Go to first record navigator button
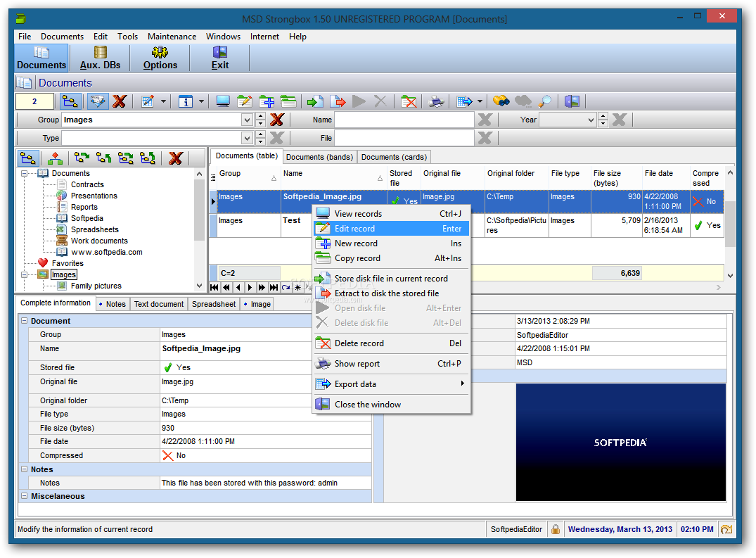 pos(214,287)
